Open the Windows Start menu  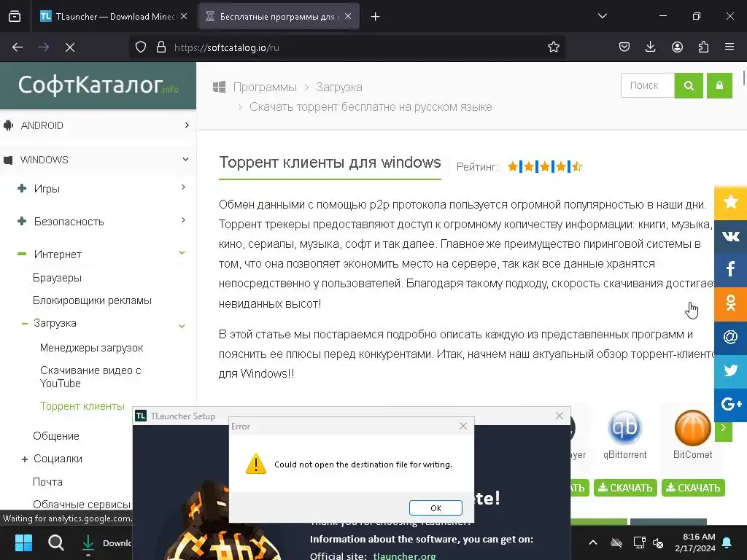pyautogui.click(x=23, y=542)
